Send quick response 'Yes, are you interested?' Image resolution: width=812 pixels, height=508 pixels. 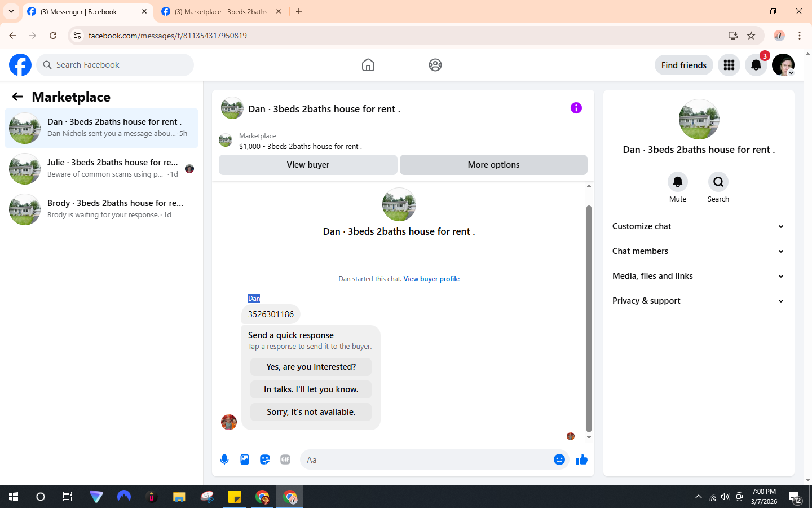(x=311, y=367)
